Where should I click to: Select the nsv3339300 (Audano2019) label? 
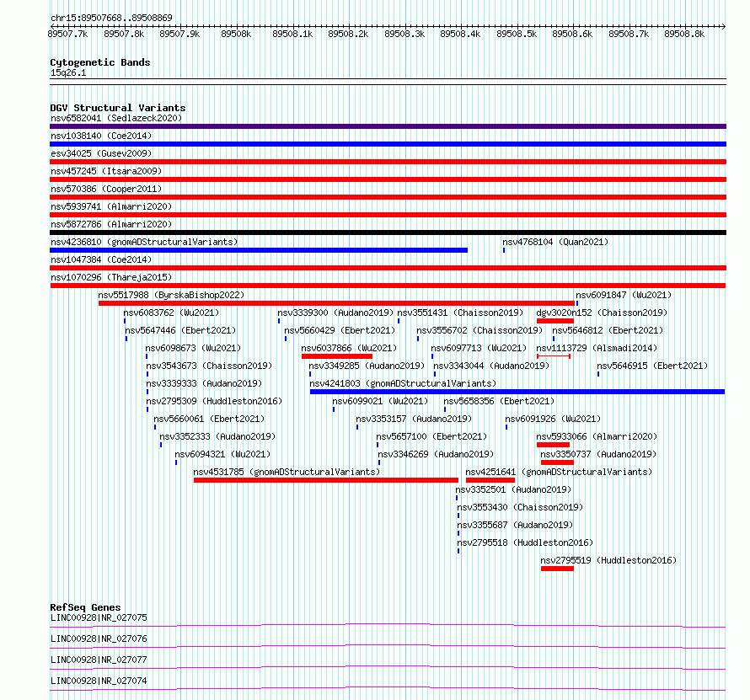point(335,313)
